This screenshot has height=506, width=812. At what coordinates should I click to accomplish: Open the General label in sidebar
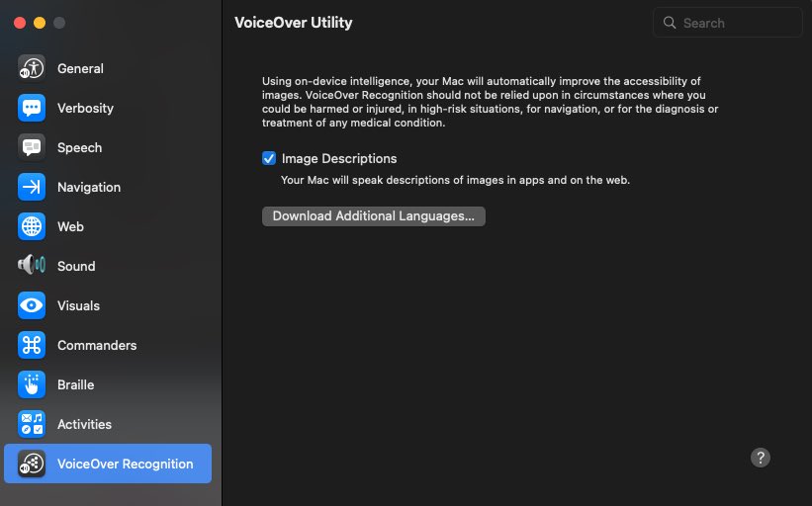pyautogui.click(x=80, y=68)
